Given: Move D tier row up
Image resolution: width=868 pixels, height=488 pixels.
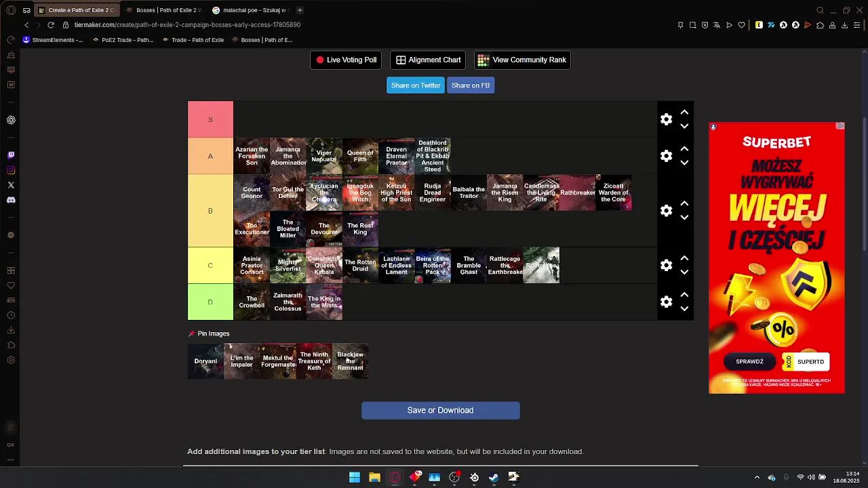Looking at the screenshot, I should [684, 295].
